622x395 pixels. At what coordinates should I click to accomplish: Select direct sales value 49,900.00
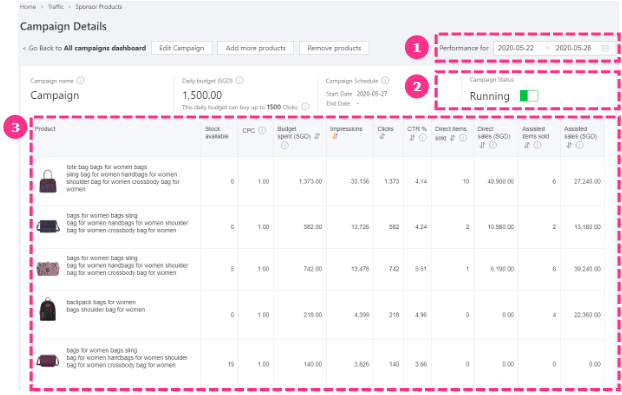pos(501,181)
